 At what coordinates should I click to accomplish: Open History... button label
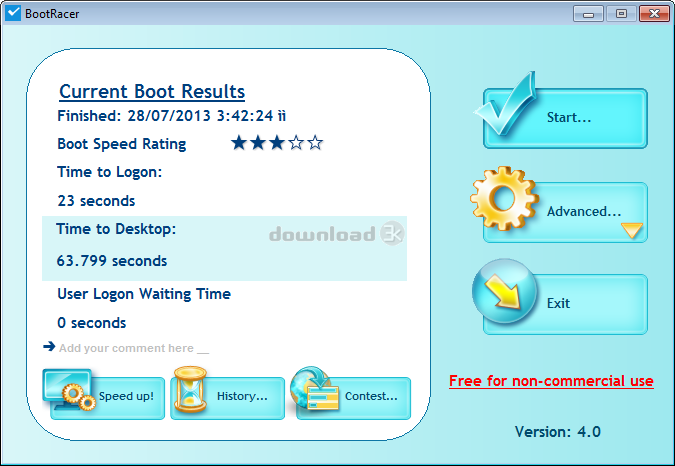pos(242,396)
